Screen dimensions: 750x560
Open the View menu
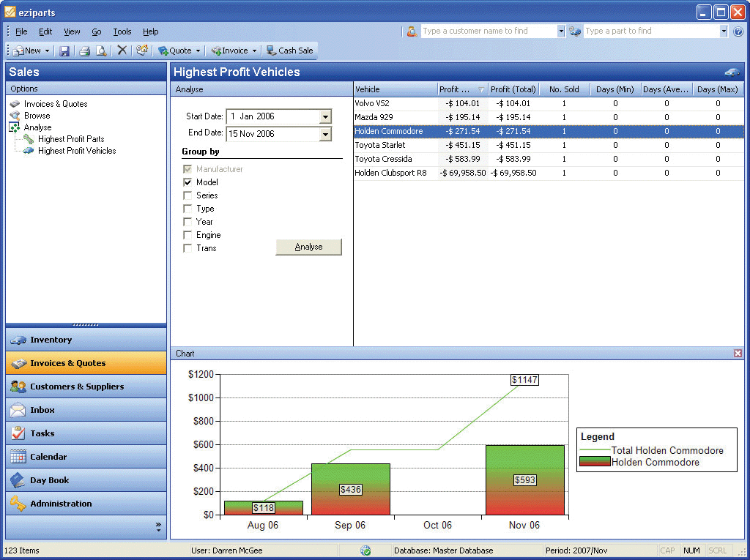click(72, 31)
